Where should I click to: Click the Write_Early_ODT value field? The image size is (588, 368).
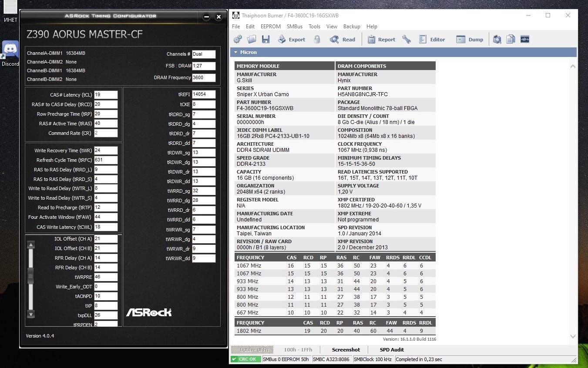click(x=105, y=287)
